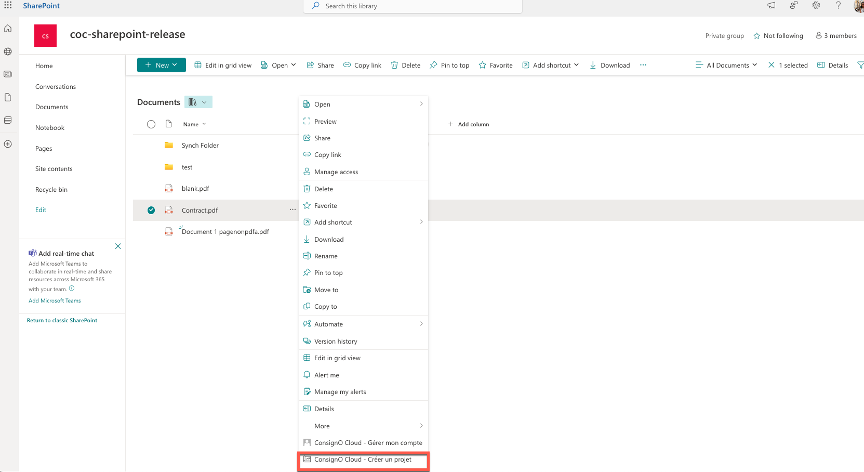Uncheck the Contract.pdf selection checkbox

tap(151, 210)
